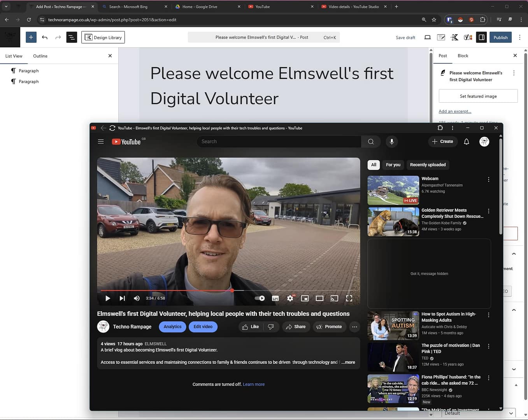
Task: Select Recently uploaded filter chip
Action: point(428,165)
